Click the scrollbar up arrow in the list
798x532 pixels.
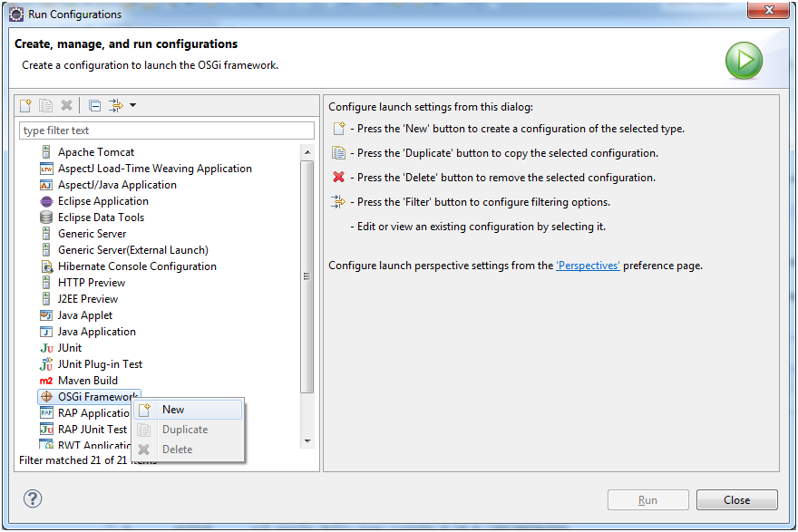307,152
